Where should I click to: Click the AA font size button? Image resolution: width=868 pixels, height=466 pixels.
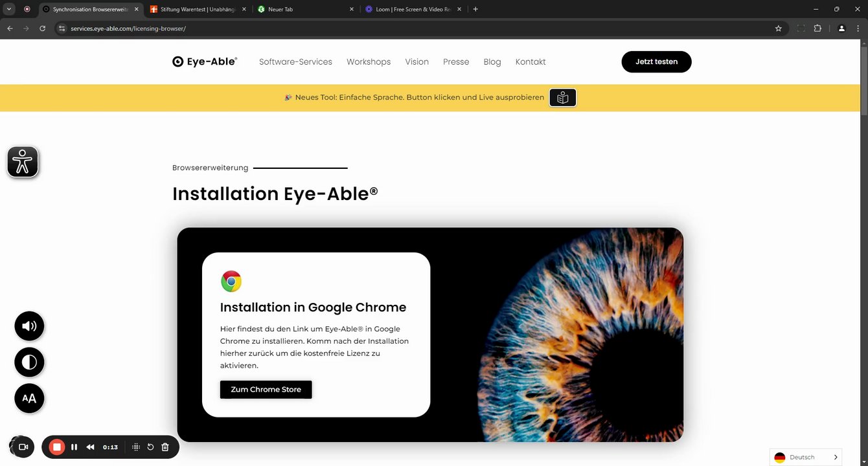[x=29, y=398]
